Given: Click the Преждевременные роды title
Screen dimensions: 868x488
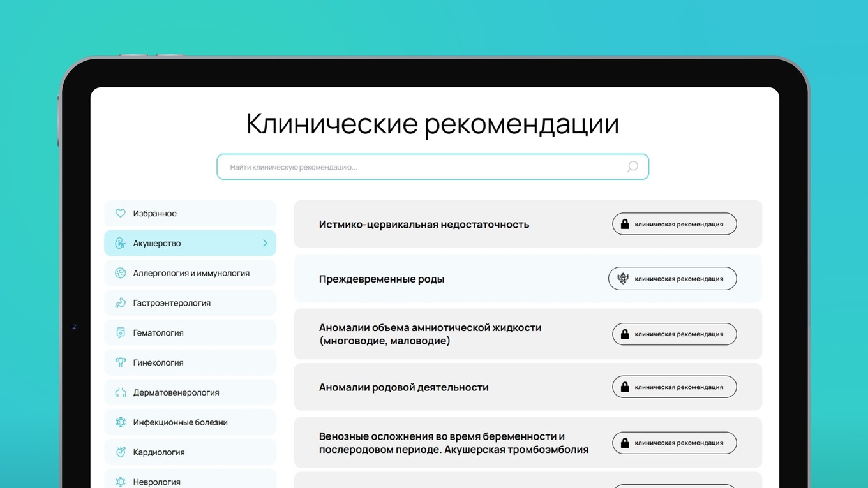Looking at the screenshot, I should [382, 279].
